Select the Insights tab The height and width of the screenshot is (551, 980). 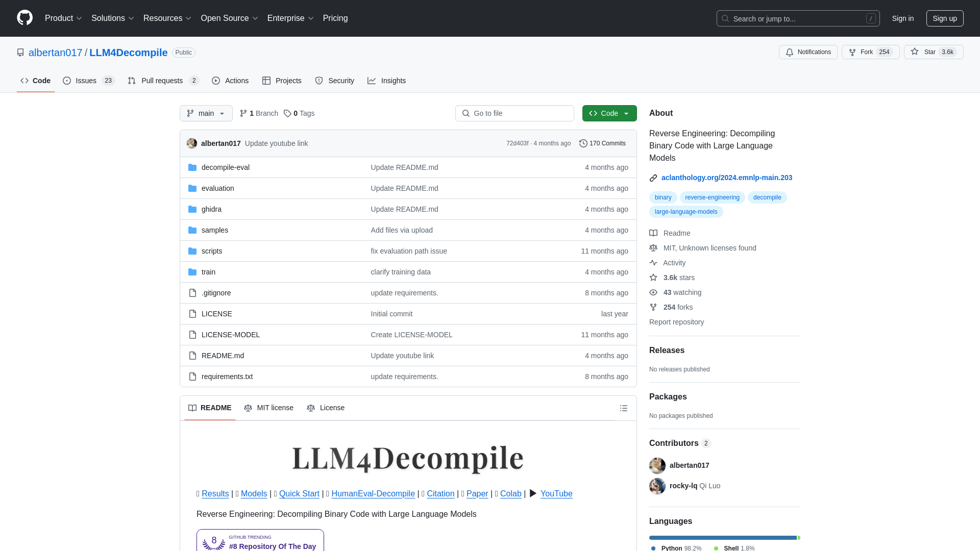coord(386,81)
